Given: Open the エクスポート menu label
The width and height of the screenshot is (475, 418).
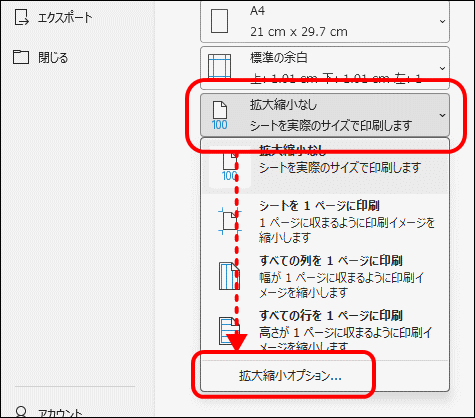Looking at the screenshot, I should [x=65, y=18].
